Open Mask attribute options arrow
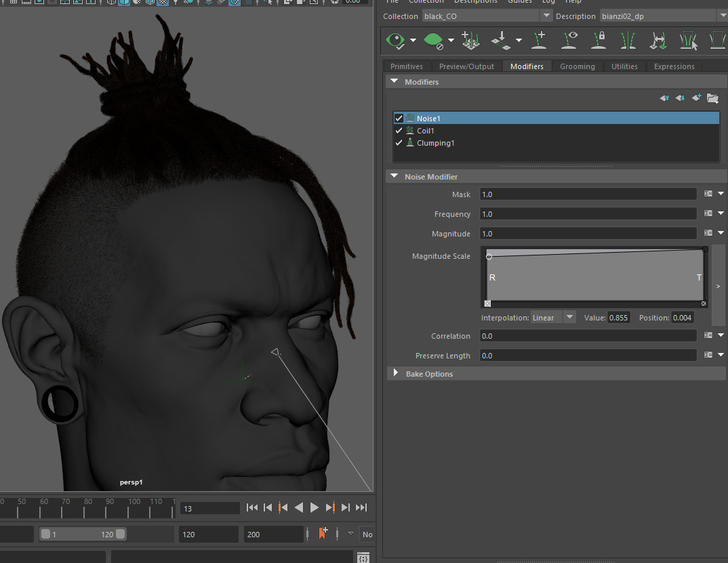The image size is (728, 563). click(721, 194)
